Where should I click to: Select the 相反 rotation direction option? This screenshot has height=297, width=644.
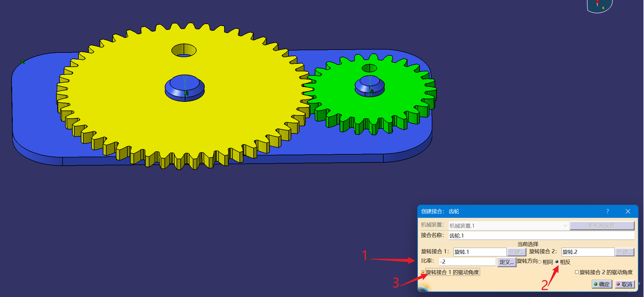click(557, 262)
